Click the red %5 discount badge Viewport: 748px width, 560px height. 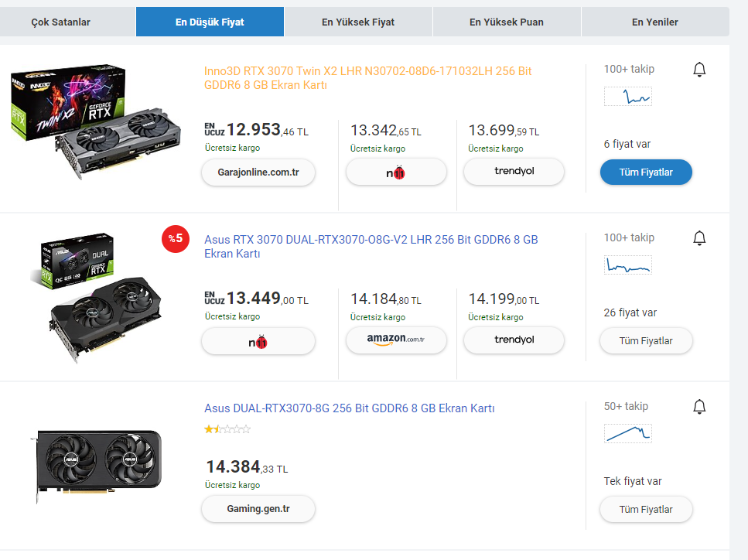176,238
